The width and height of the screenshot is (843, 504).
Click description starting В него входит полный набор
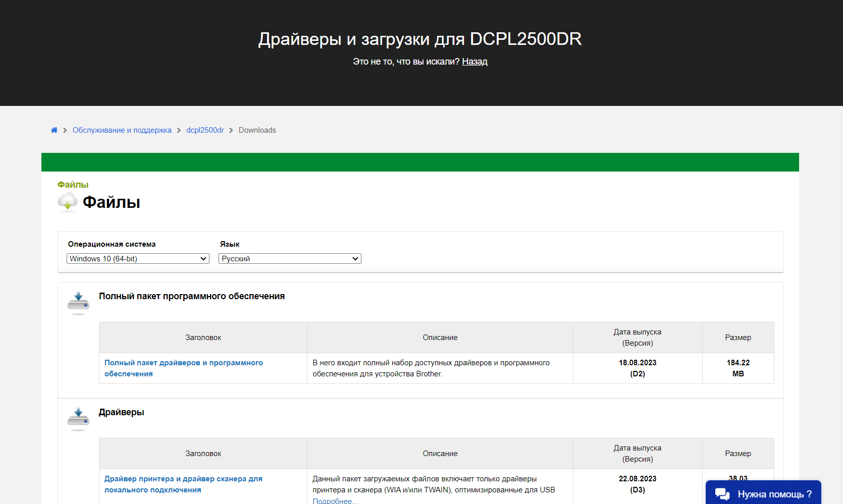pos(431,368)
